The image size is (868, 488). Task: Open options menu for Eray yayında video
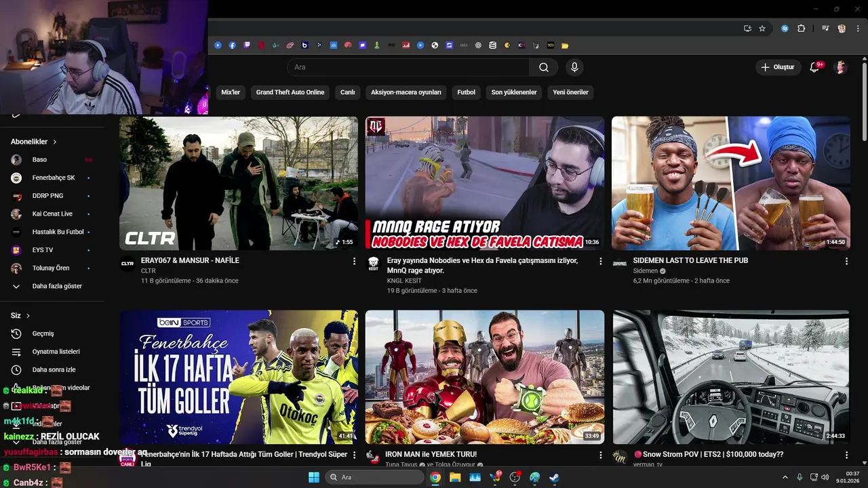(600, 261)
